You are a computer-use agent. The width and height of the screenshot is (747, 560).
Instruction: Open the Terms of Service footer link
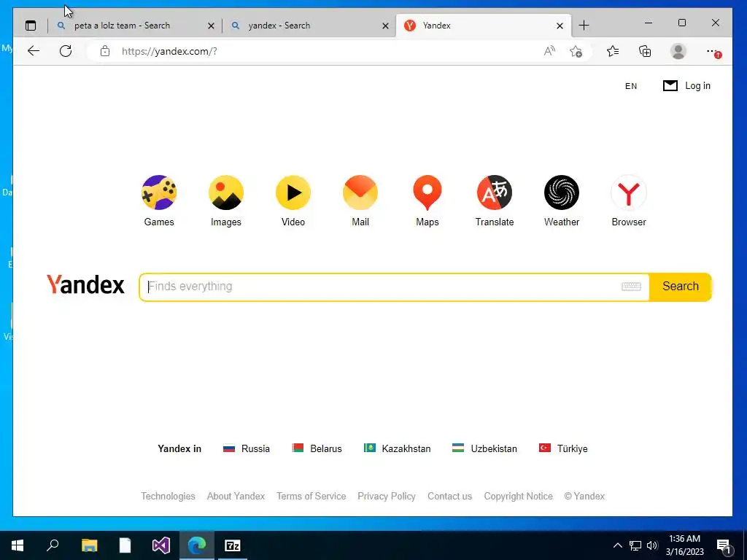click(311, 496)
